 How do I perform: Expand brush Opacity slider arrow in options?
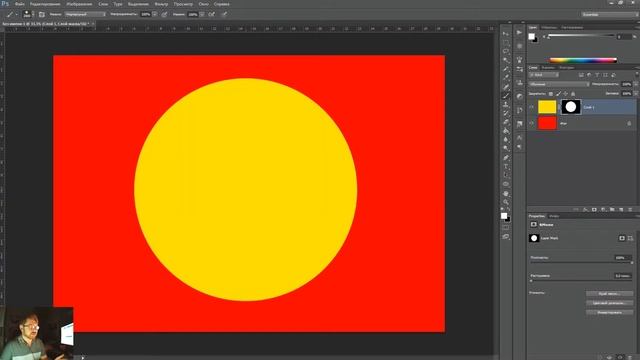pos(155,14)
